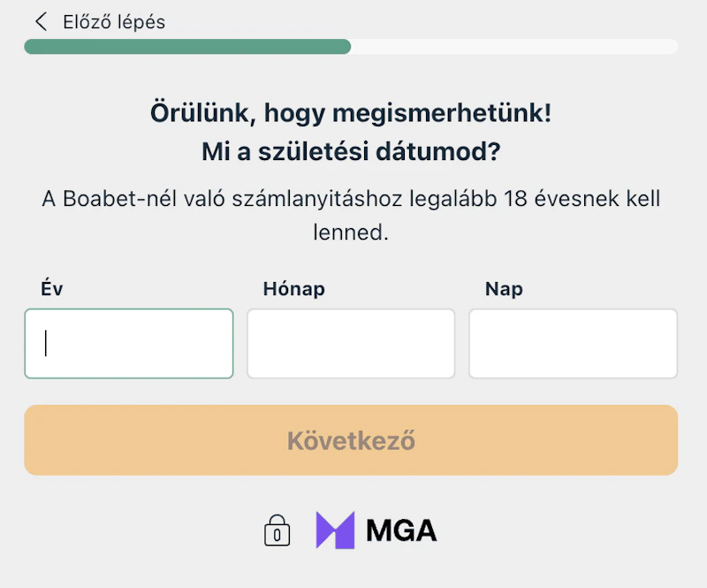This screenshot has height=588, width=707.
Task: Click the "MGA" text beside the logo
Action: click(401, 531)
